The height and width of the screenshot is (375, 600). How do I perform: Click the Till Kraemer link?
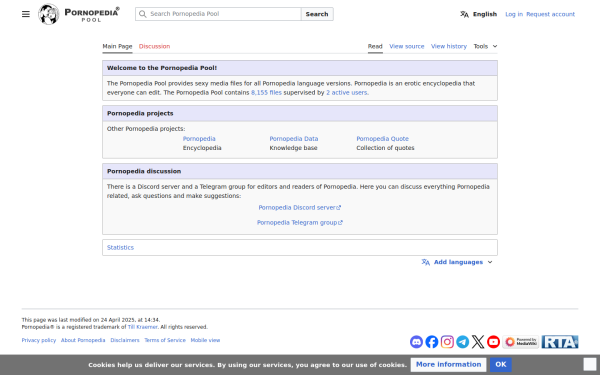142,327
